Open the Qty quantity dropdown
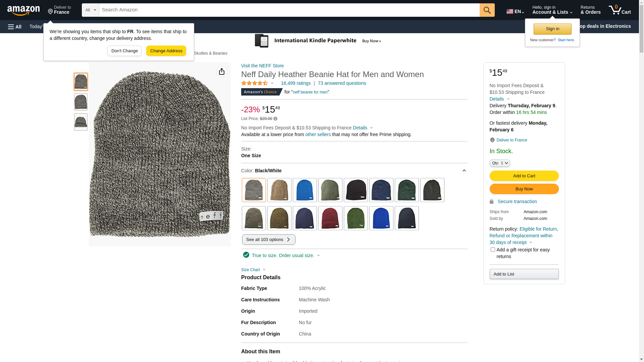Image resolution: width=644 pixels, height=362 pixels. click(x=500, y=163)
